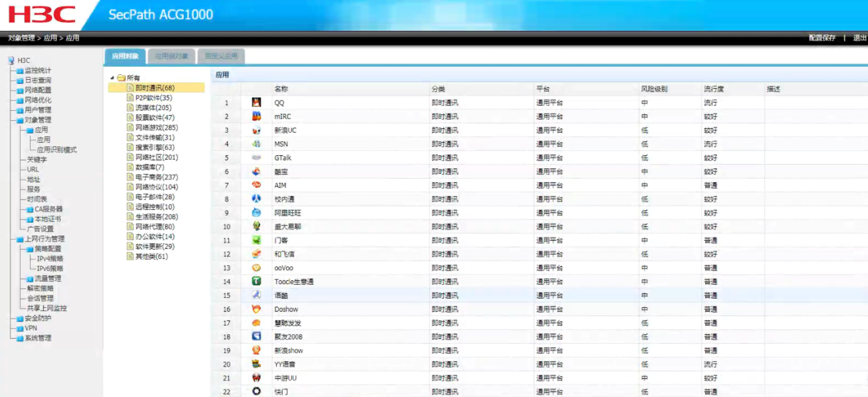Collapse the 对象管理 sidebar node
Viewport: 868px width, 397px height.
[20, 120]
